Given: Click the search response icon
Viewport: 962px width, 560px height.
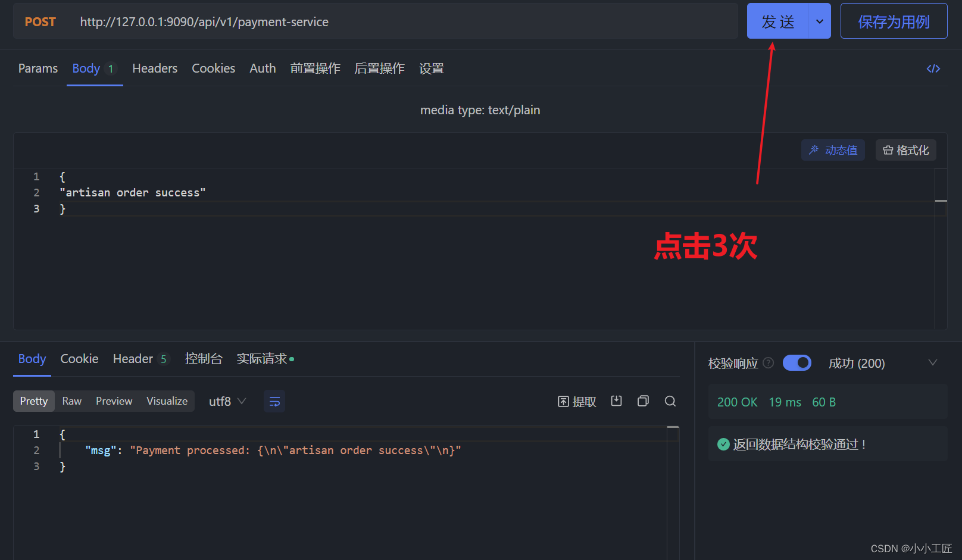Looking at the screenshot, I should click(670, 401).
